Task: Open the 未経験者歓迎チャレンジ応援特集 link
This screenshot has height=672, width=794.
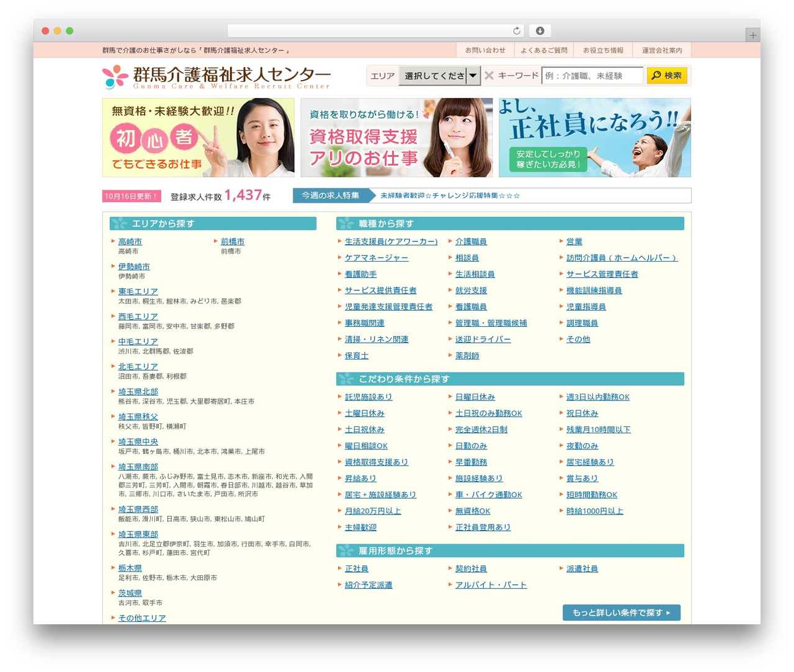Action: point(450,195)
